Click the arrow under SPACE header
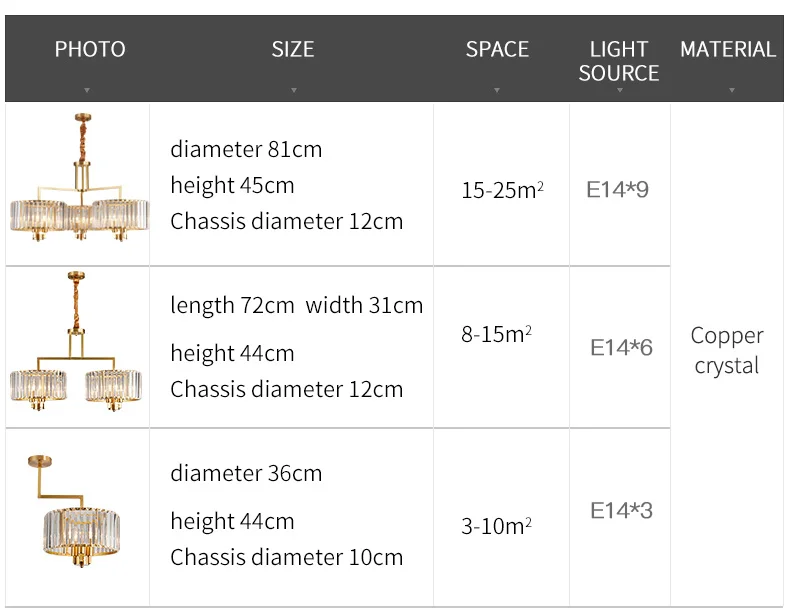Image resolution: width=790 pixels, height=614 pixels. (497, 90)
